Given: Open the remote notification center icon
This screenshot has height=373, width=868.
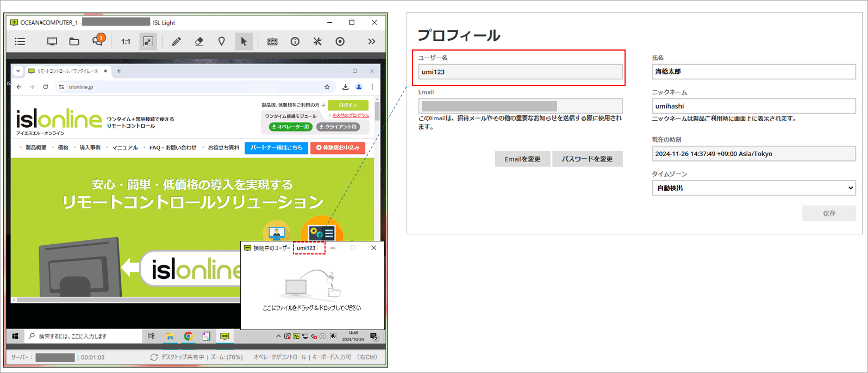Looking at the screenshot, I should pyautogui.click(x=374, y=337).
